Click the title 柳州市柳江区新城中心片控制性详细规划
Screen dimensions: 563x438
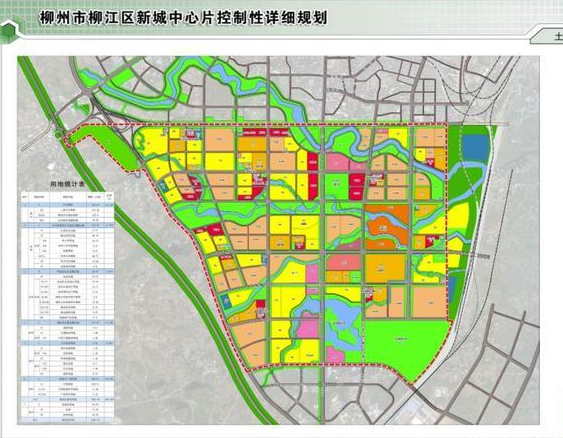point(183,18)
